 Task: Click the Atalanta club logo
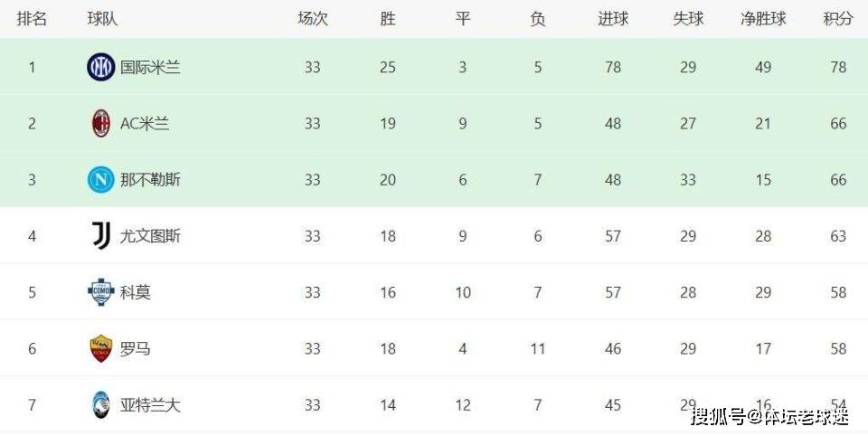100,404
